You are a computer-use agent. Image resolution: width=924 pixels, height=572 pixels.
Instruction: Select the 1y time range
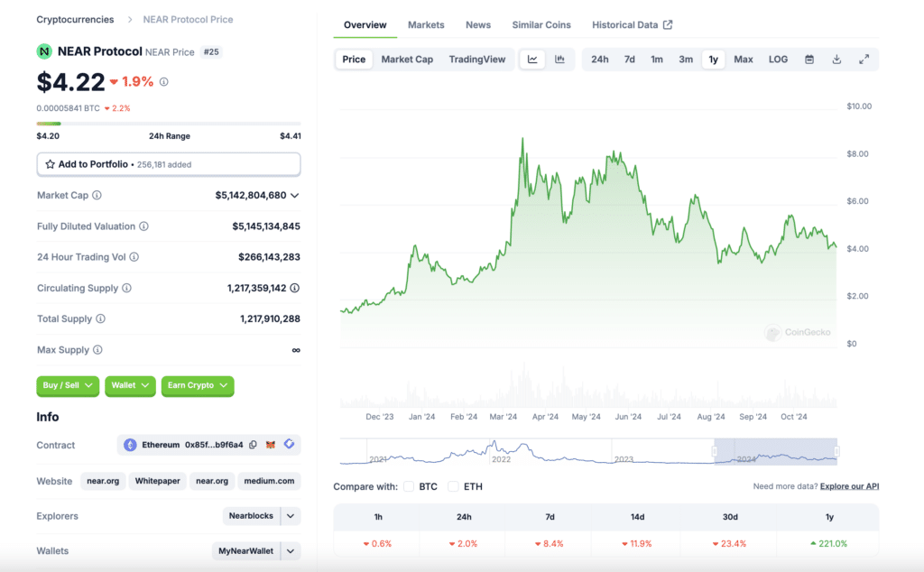click(x=713, y=60)
